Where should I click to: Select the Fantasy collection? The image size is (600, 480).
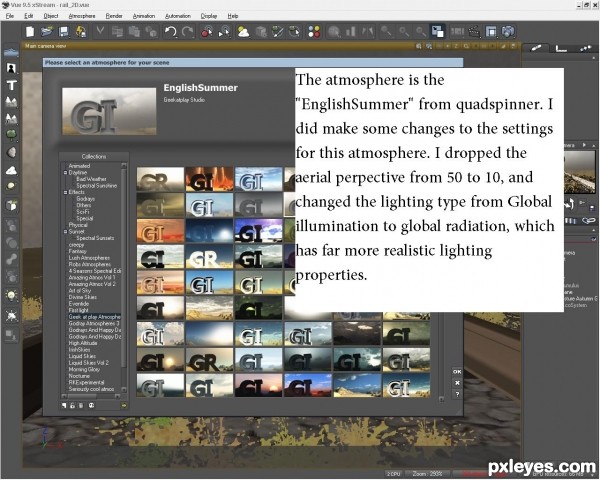pyautogui.click(x=77, y=251)
